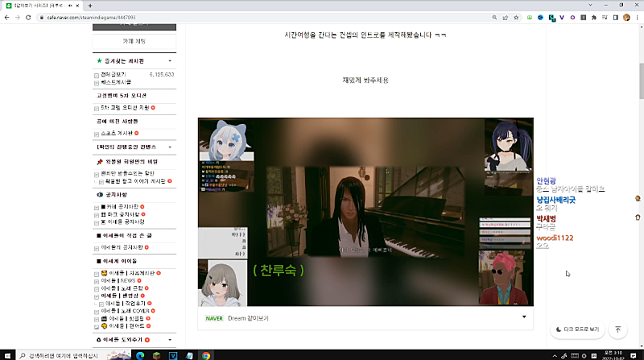This screenshot has width=644, height=360.
Task: Open the 이세돌 | 노래 COVER board
Action: pyautogui.click(x=126, y=311)
